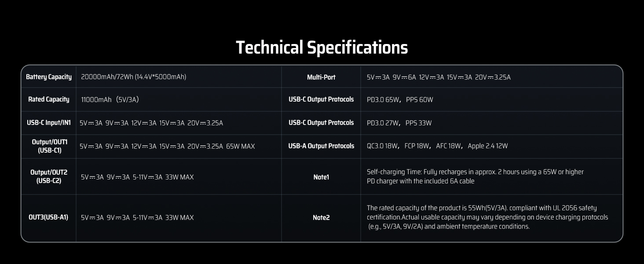Click the 11000mAh (5V/3A) value
Image resolution: width=644 pixels, height=264 pixels.
110,100
